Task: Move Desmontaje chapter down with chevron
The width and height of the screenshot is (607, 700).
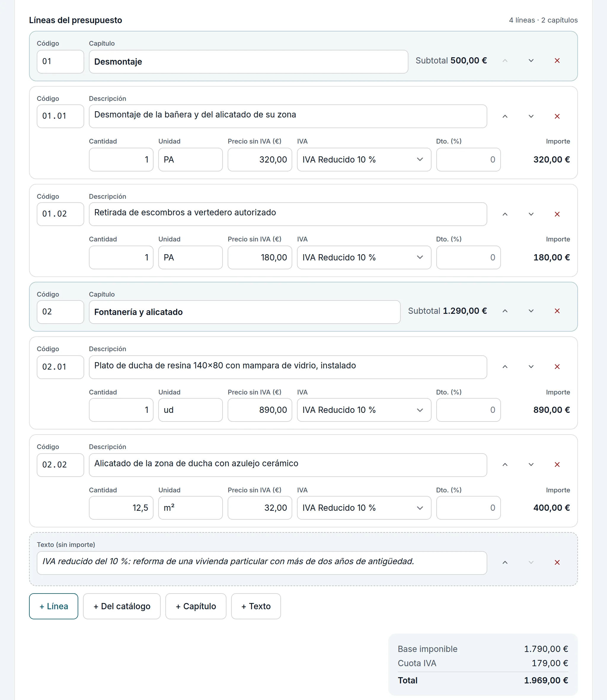Action: (531, 61)
